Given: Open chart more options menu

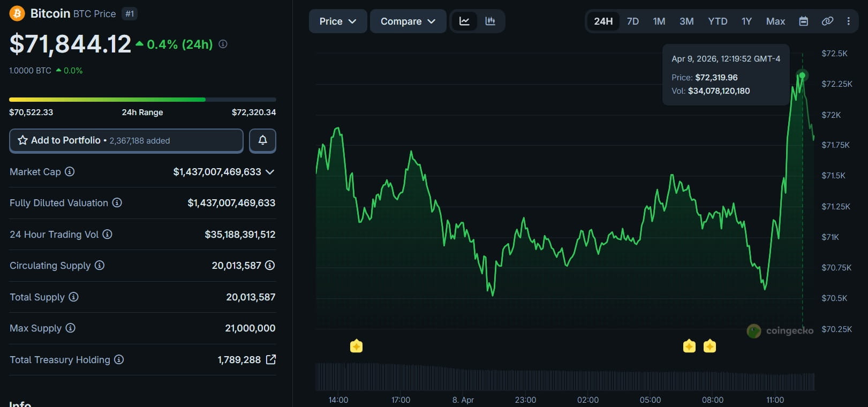Looking at the screenshot, I should point(848,21).
